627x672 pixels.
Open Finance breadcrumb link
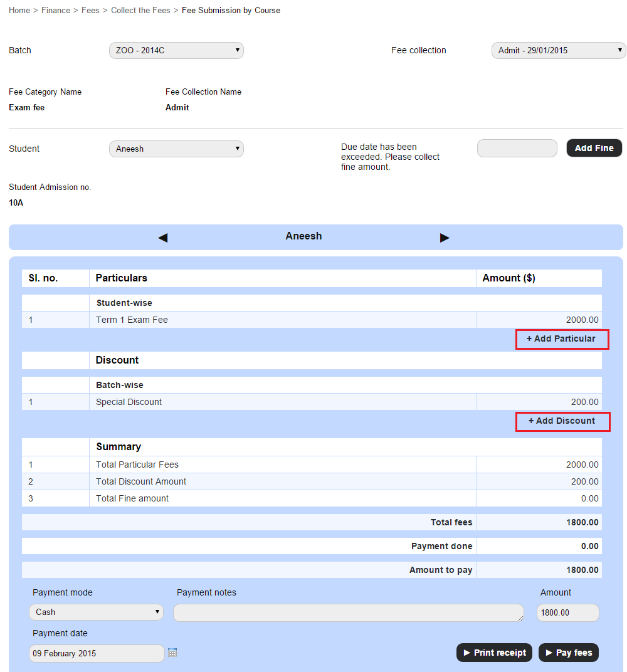pyautogui.click(x=56, y=11)
